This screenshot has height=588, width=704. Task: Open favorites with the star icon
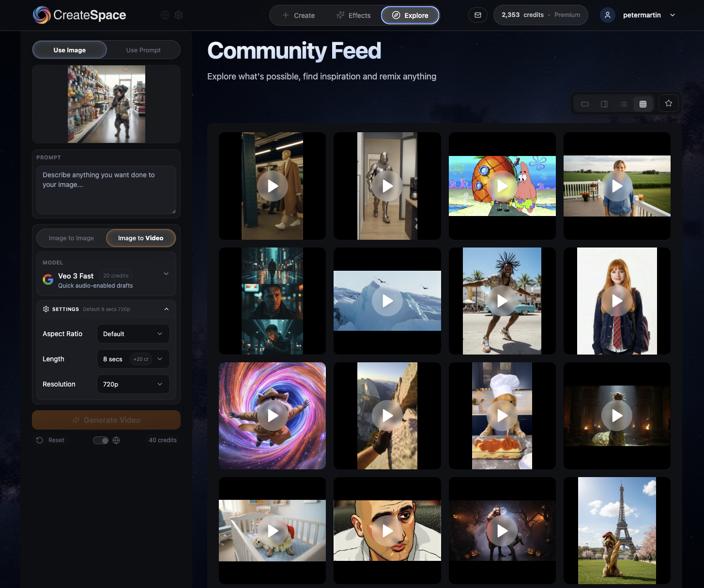click(x=669, y=103)
